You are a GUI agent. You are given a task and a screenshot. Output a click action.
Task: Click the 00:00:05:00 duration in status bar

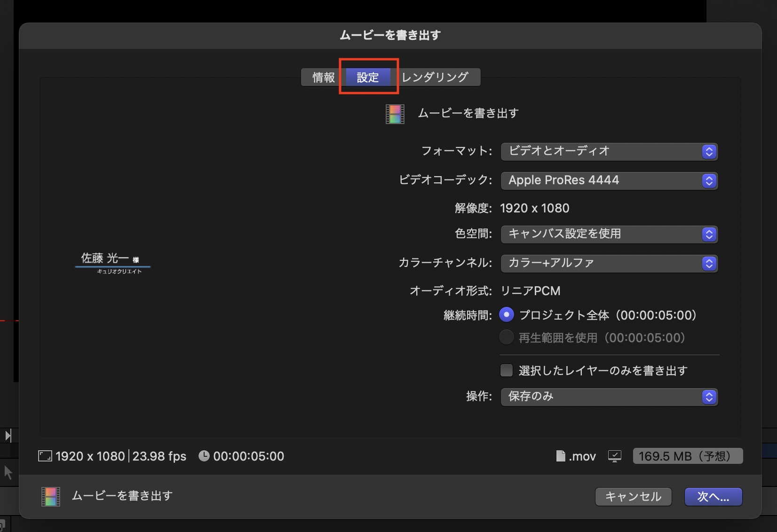coord(249,456)
